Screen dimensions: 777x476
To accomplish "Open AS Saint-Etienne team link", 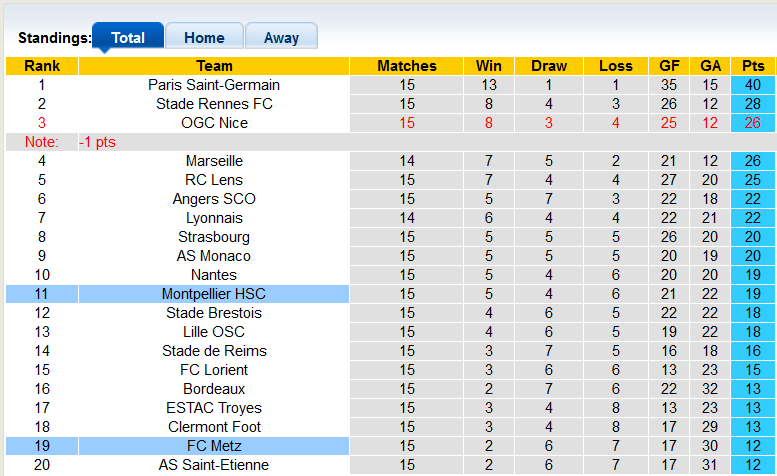I will 214,465.
